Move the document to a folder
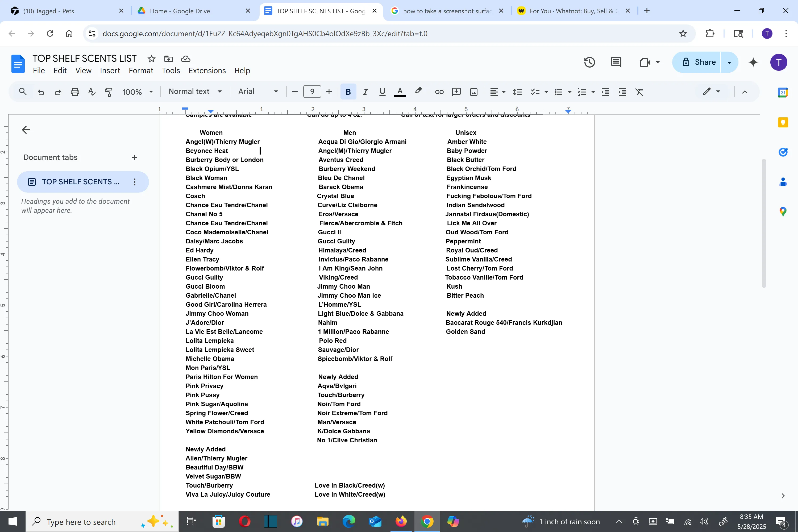 [168, 59]
